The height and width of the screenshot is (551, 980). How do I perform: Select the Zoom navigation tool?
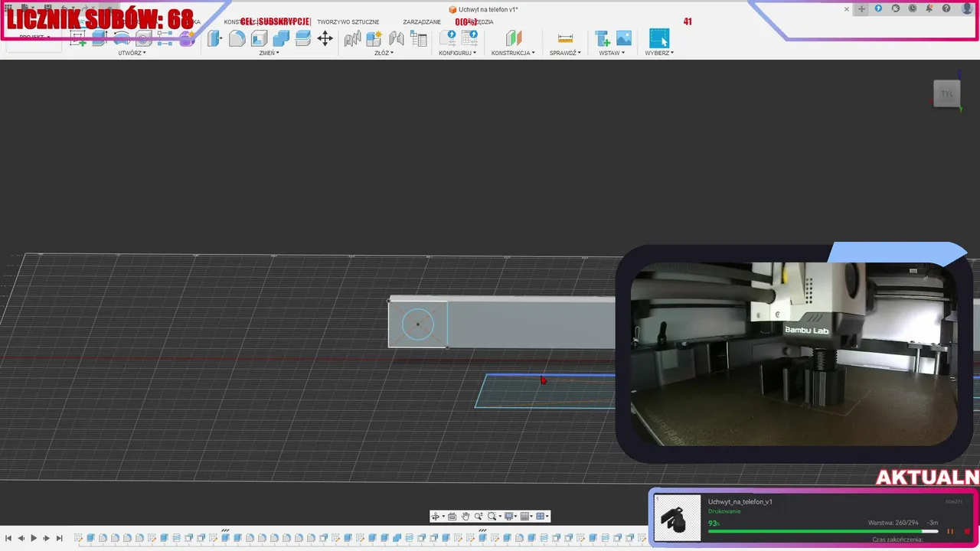[479, 517]
